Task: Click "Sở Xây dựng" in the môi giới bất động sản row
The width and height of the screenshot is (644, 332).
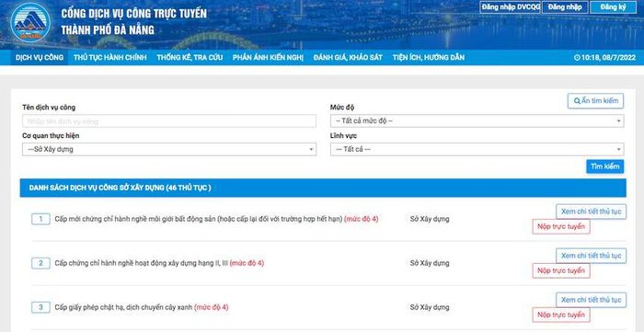Action: coord(430,219)
